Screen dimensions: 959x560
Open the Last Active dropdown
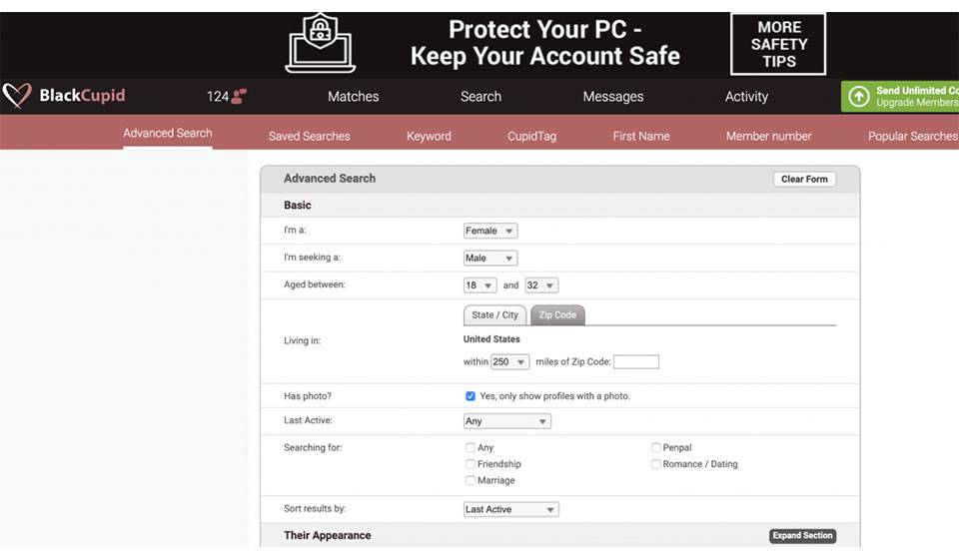point(506,421)
